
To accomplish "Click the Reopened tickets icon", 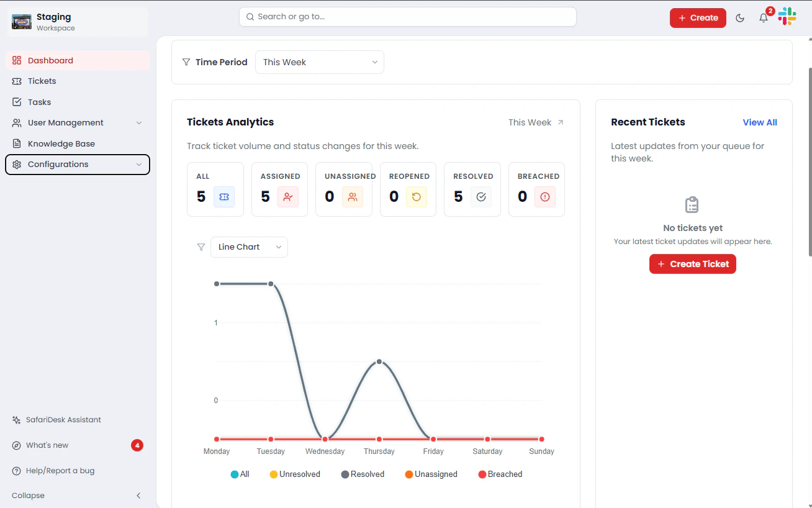I will (x=417, y=197).
